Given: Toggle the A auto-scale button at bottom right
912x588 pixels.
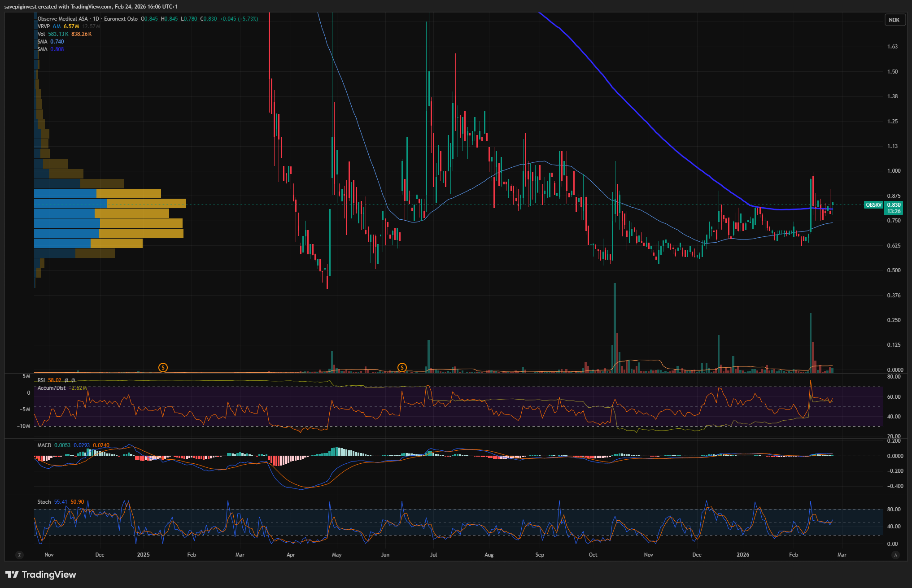Looking at the screenshot, I should 895,555.
